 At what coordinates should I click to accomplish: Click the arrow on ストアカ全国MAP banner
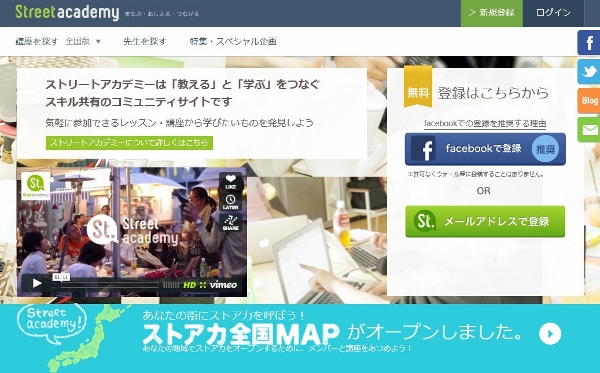[550, 334]
